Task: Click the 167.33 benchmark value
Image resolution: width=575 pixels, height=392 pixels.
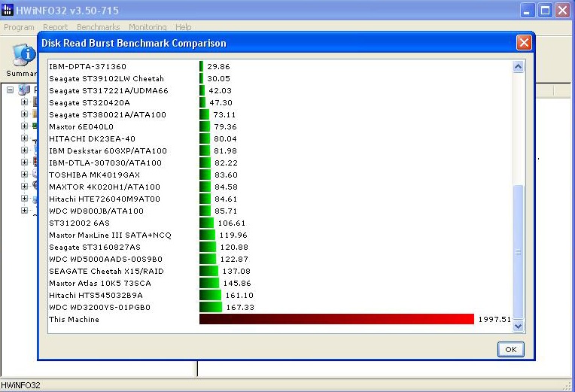Action: pos(240,307)
